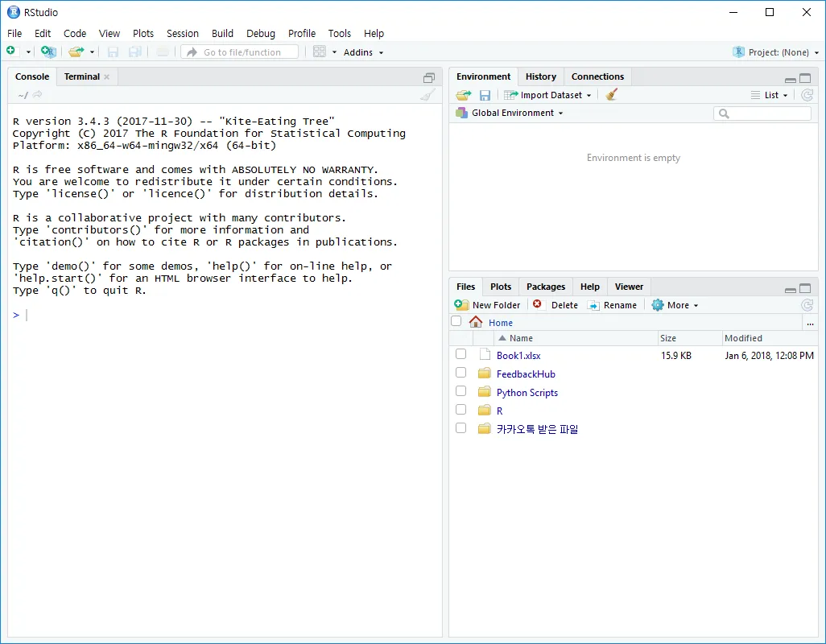Screen dimensions: 826x644
Task: Switch to the Terminal tab
Action: point(81,76)
